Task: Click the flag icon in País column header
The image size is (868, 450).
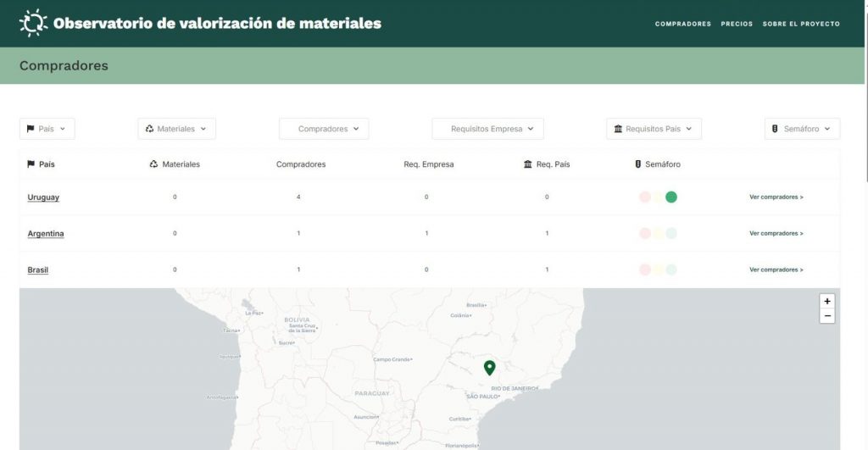Action: pyautogui.click(x=31, y=164)
